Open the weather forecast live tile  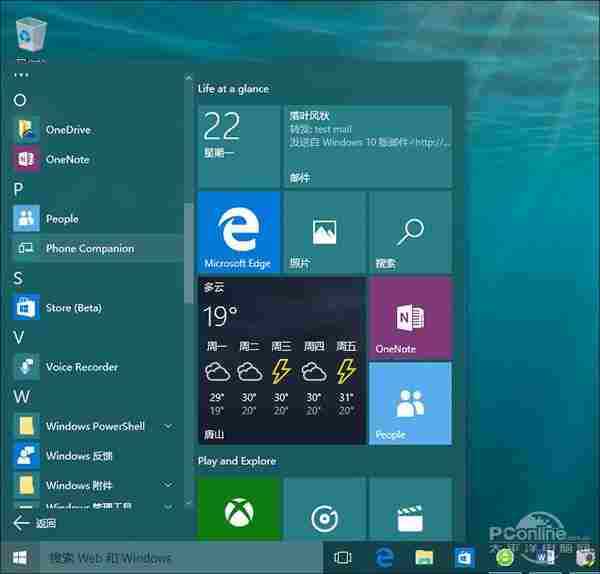(281, 360)
